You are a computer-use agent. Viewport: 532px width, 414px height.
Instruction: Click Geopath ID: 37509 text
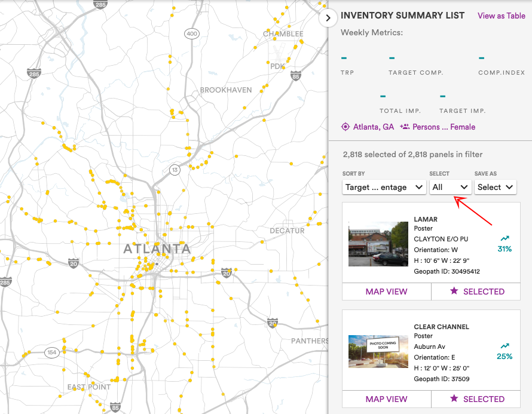click(x=442, y=379)
